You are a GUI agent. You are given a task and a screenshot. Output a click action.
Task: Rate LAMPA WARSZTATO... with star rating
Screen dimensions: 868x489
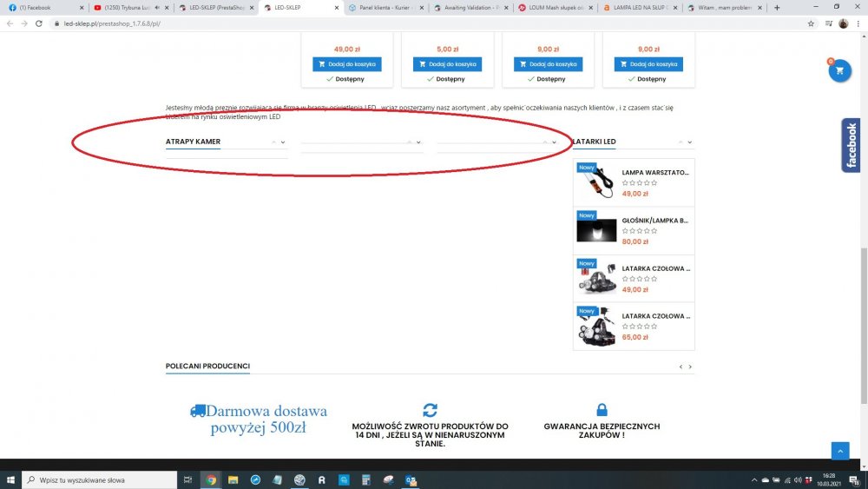640,182
